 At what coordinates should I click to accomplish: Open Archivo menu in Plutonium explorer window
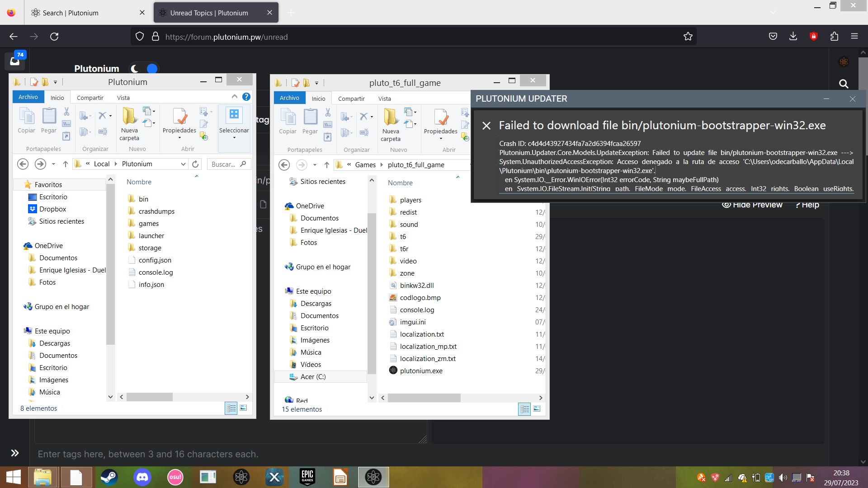coord(28,97)
